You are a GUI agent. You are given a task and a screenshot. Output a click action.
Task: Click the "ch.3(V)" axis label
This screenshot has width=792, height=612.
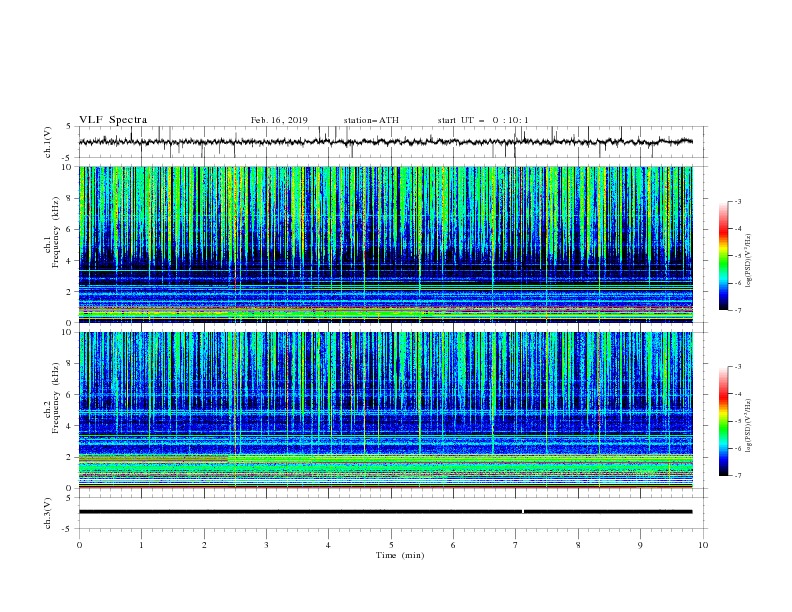(48, 513)
